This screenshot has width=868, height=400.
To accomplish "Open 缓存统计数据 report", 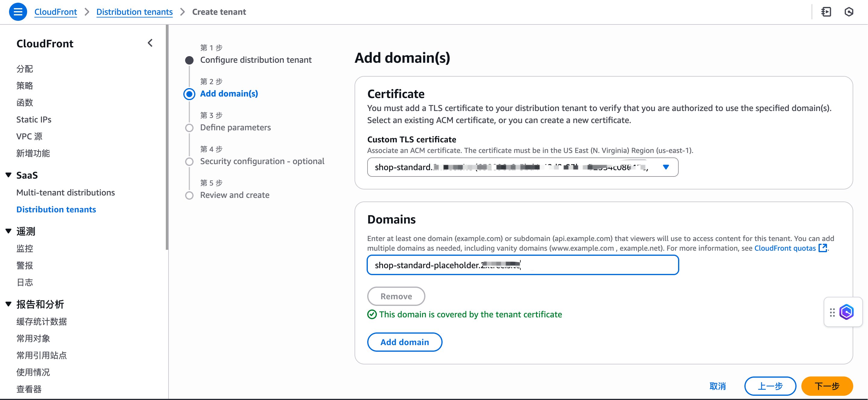I will click(41, 321).
